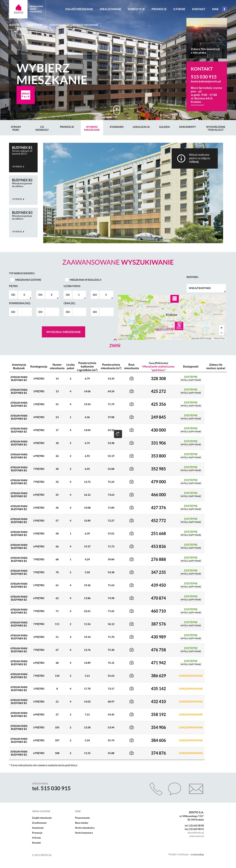
Task: Open the Piętro DO dropdown showing 8
Action: click(x=52, y=295)
